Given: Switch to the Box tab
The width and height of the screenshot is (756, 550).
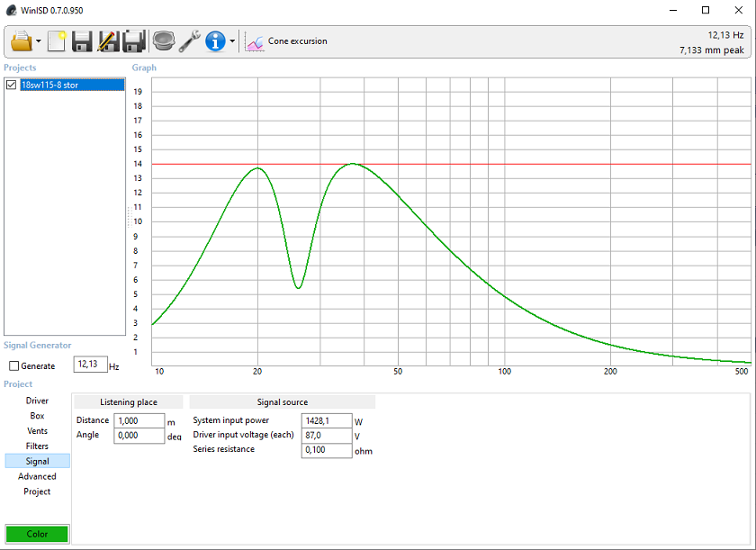Looking at the screenshot, I should pyautogui.click(x=37, y=416).
